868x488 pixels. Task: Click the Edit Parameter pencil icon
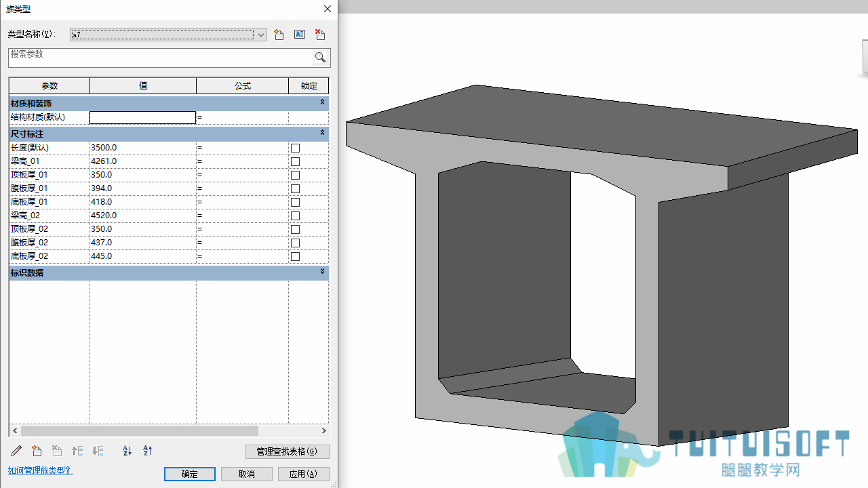pyautogui.click(x=17, y=451)
